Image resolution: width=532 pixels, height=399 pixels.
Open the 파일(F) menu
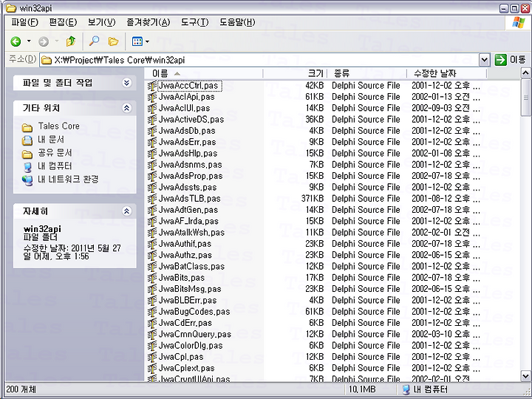click(25, 22)
